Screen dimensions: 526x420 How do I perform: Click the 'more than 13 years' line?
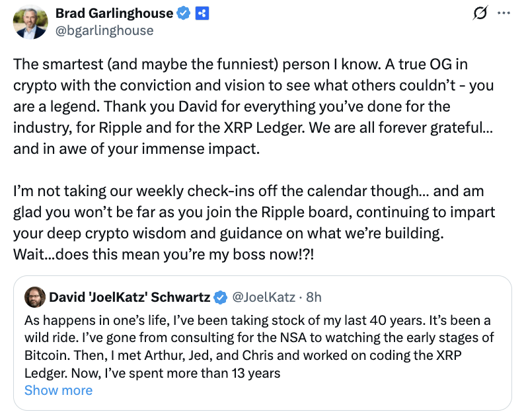(152, 372)
